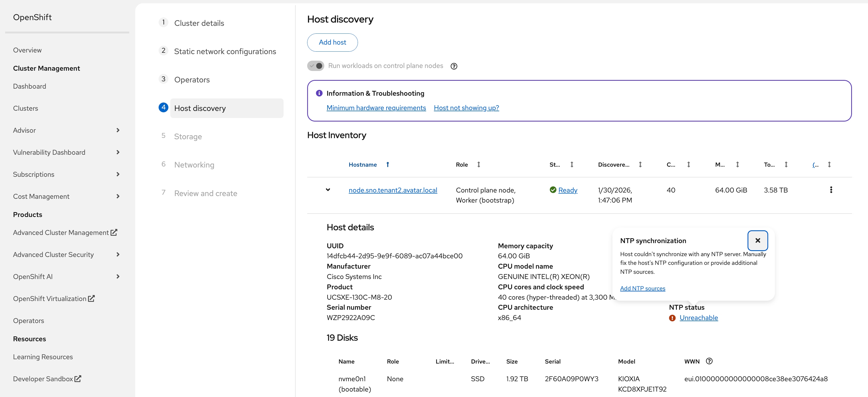Image resolution: width=868 pixels, height=397 pixels.
Task: Click the Hostname column header
Action: pyautogui.click(x=363, y=165)
